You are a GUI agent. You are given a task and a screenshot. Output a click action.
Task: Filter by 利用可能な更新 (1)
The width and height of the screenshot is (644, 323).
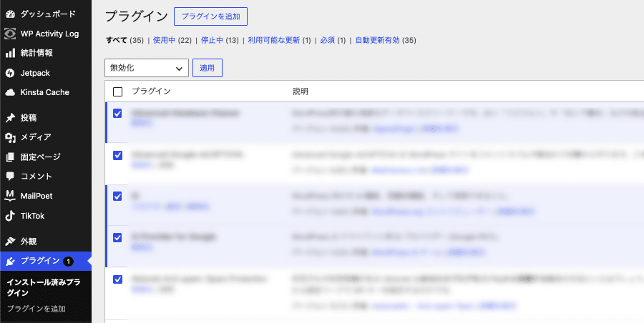279,40
